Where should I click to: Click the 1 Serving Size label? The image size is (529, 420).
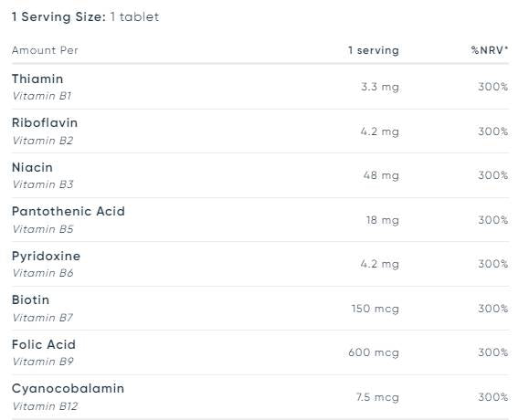58,16
